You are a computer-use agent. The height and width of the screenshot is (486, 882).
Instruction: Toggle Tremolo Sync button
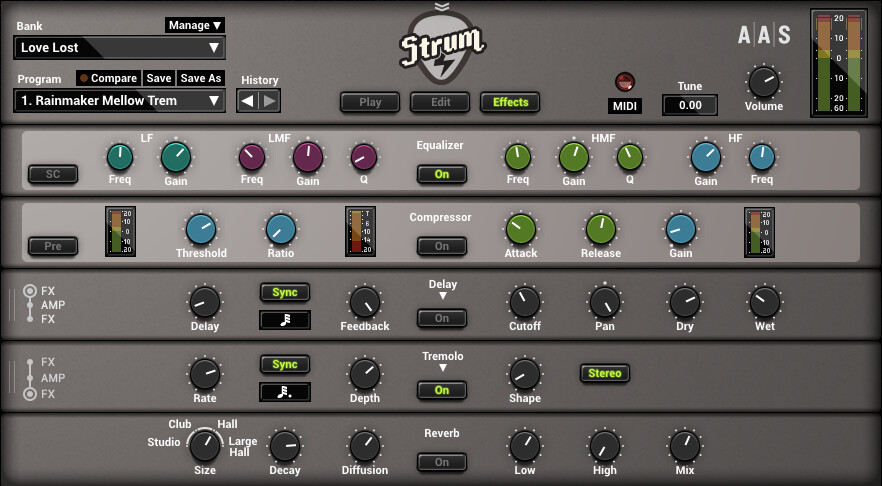pos(285,364)
